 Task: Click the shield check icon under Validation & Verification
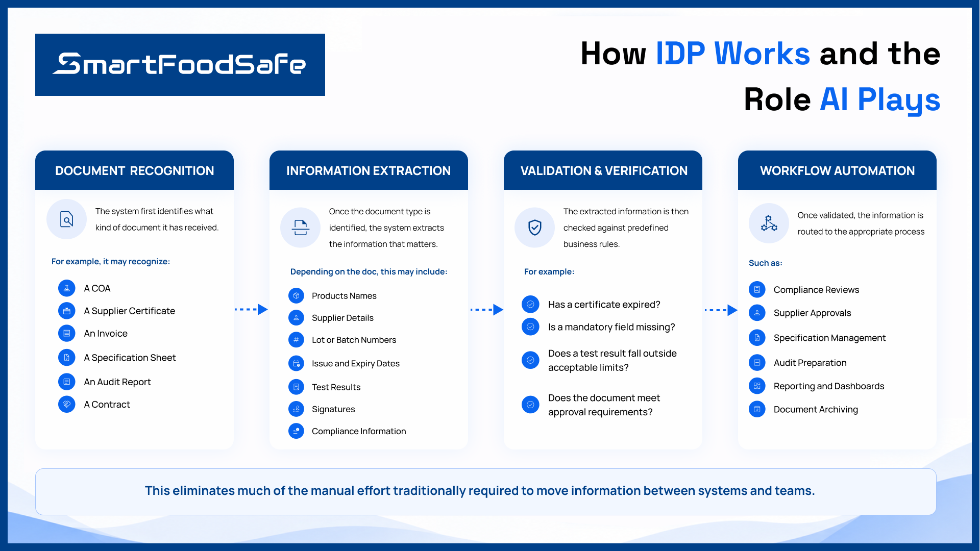click(534, 228)
